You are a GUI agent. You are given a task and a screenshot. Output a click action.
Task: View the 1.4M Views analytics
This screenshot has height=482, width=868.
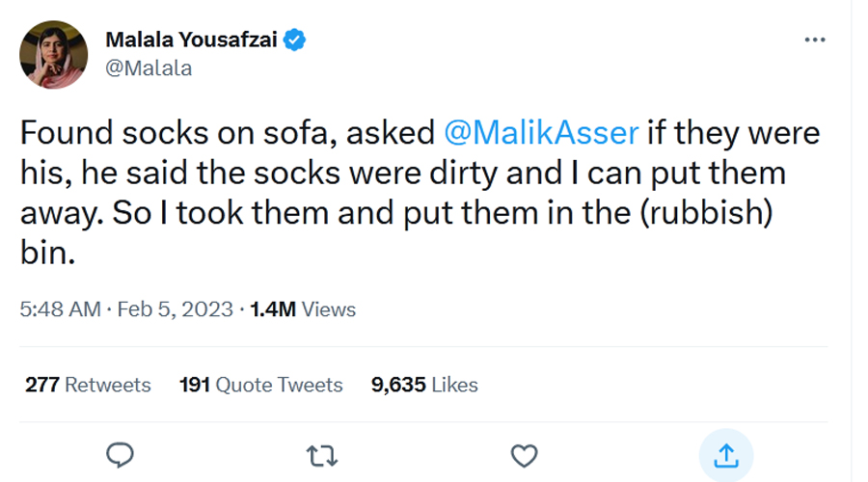303,309
